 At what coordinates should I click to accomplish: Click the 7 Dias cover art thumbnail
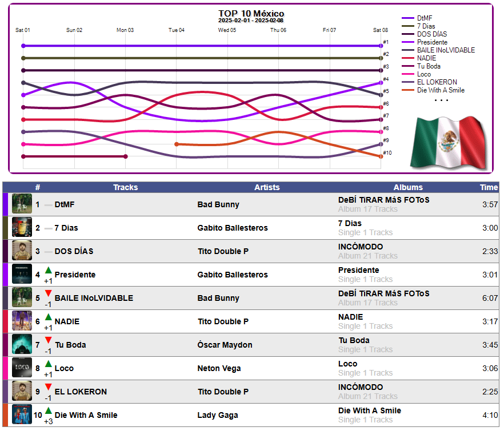(x=22, y=227)
